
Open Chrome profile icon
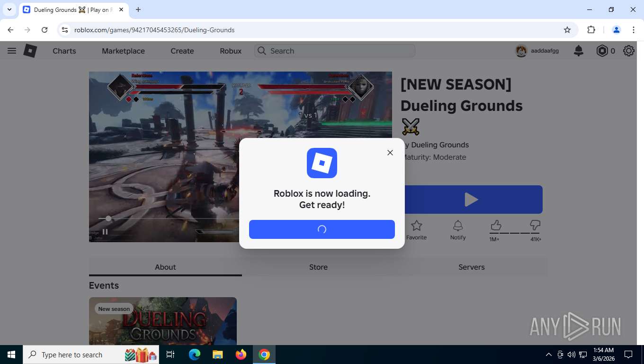[617, 30]
